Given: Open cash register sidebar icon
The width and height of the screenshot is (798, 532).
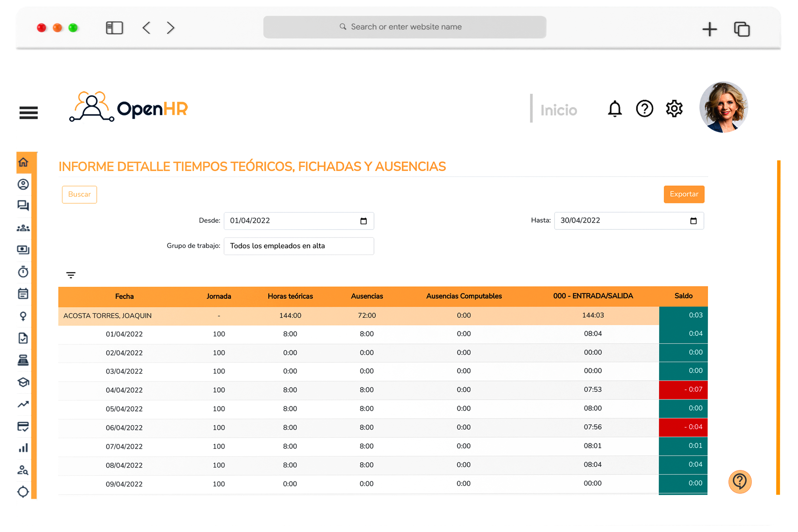Looking at the screenshot, I should pos(23,360).
